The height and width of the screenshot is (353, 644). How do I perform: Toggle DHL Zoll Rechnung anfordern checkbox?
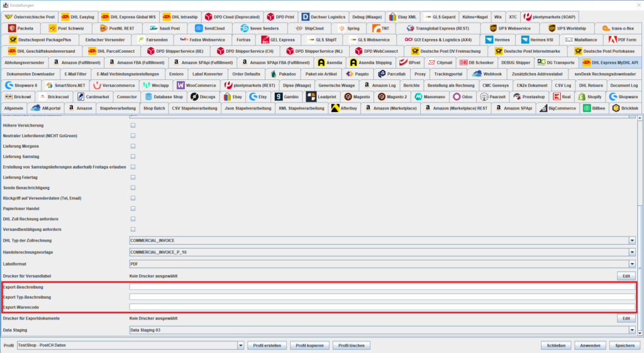pyautogui.click(x=133, y=219)
